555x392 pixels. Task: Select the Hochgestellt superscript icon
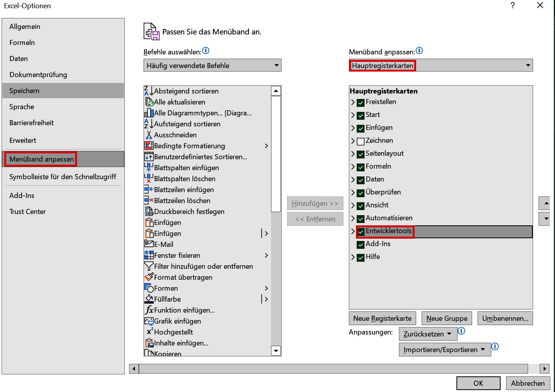[x=149, y=332]
